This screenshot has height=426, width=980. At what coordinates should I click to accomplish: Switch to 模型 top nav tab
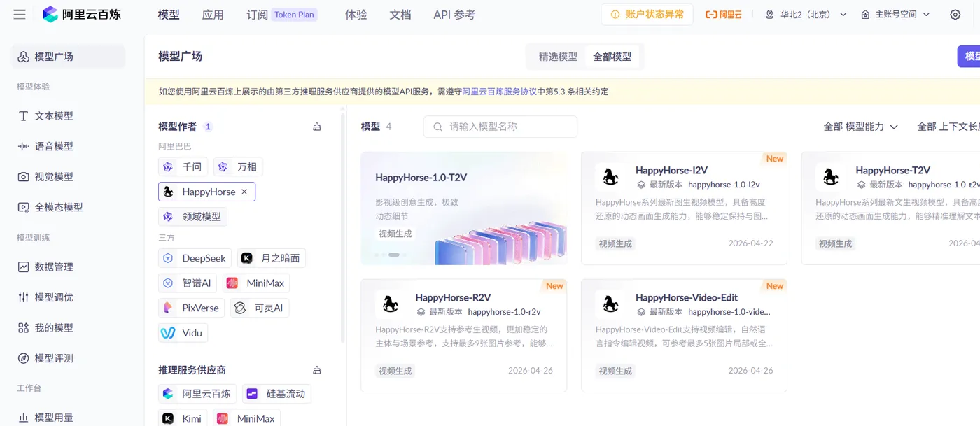169,15
